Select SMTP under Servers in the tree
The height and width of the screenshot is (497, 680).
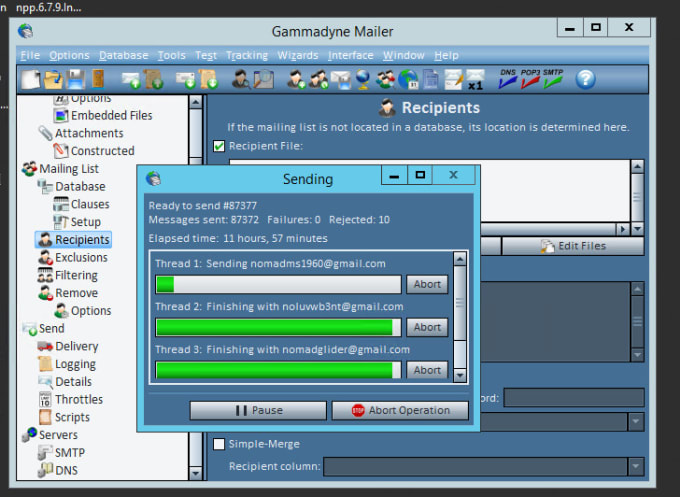69,452
